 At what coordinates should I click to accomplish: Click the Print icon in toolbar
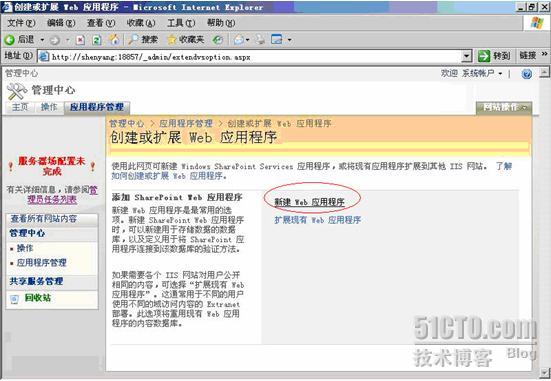pos(260,40)
